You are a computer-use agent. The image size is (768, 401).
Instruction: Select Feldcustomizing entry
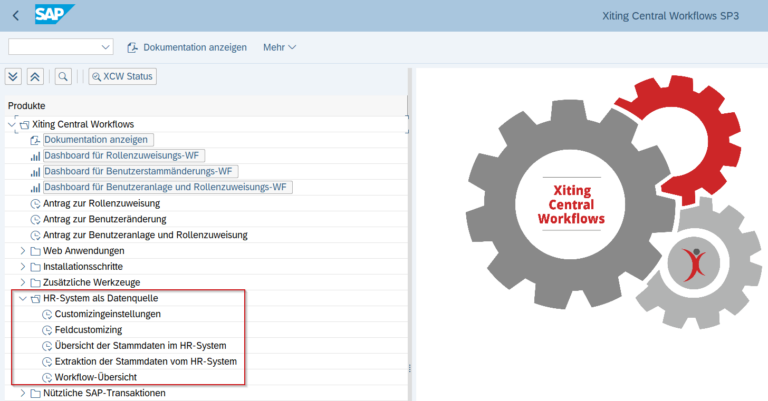point(88,330)
